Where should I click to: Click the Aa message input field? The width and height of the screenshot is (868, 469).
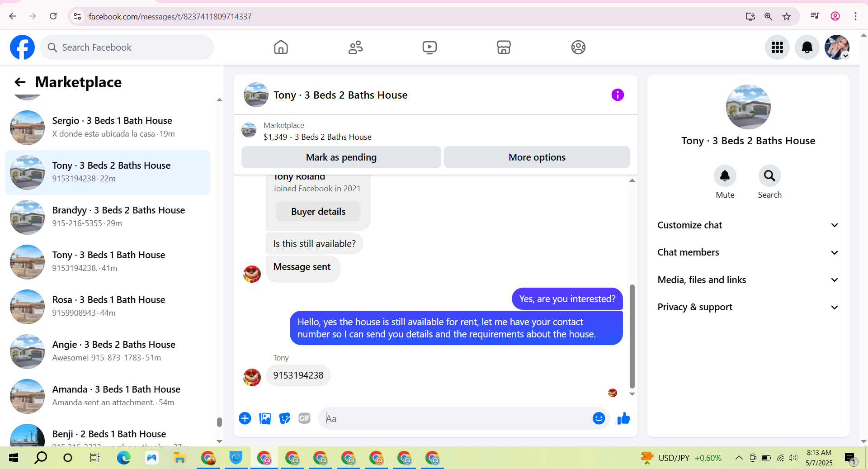click(454, 418)
